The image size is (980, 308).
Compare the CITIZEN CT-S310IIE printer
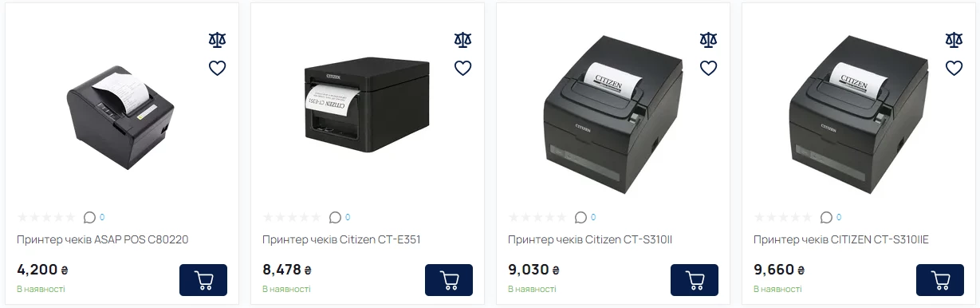click(x=954, y=40)
